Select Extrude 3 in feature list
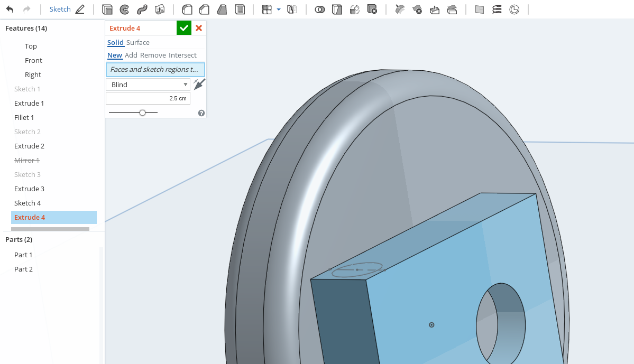Image resolution: width=634 pixels, height=364 pixels. click(x=29, y=189)
